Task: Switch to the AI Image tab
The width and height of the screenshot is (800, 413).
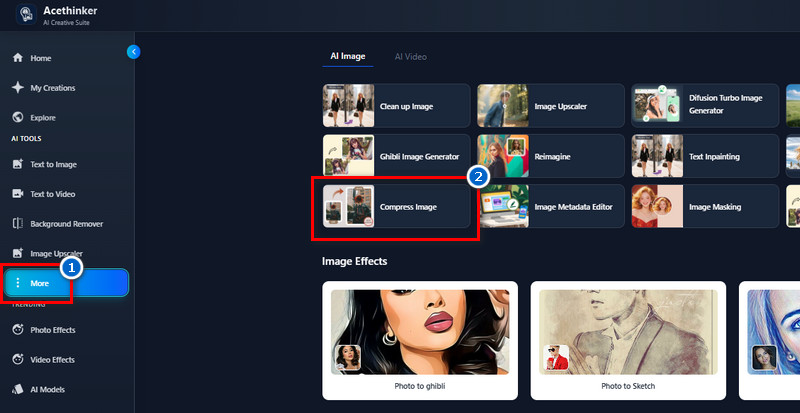Action: (347, 57)
